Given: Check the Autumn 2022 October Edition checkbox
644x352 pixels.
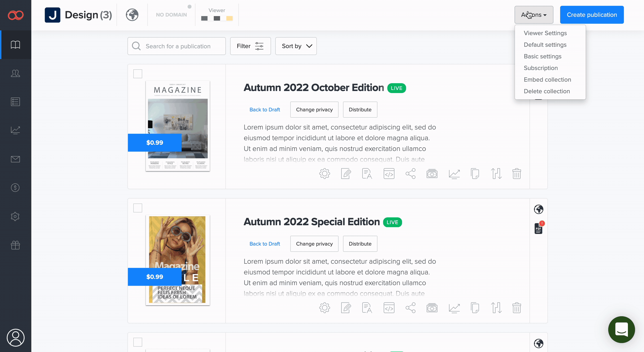Looking at the screenshot, I should point(138,74).
